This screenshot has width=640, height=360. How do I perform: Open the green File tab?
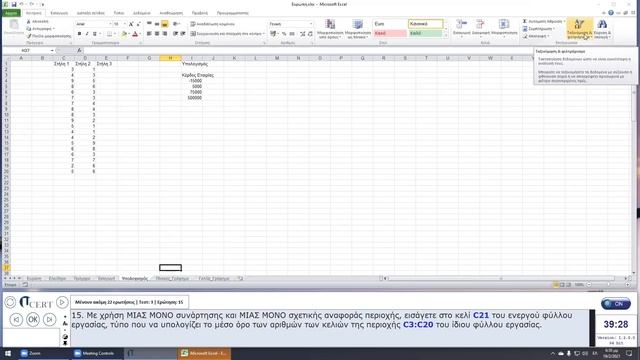click(x=11, y=13)
